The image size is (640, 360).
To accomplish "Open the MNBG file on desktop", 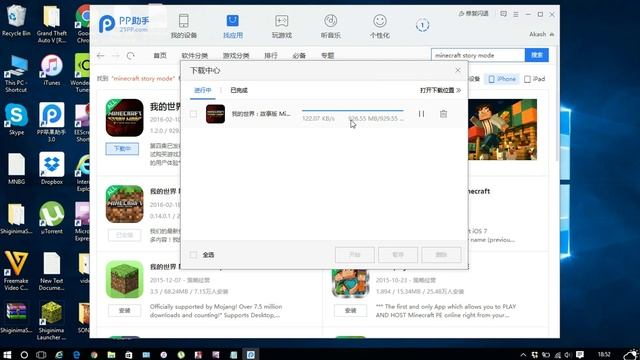I will [x=16, y=169].
